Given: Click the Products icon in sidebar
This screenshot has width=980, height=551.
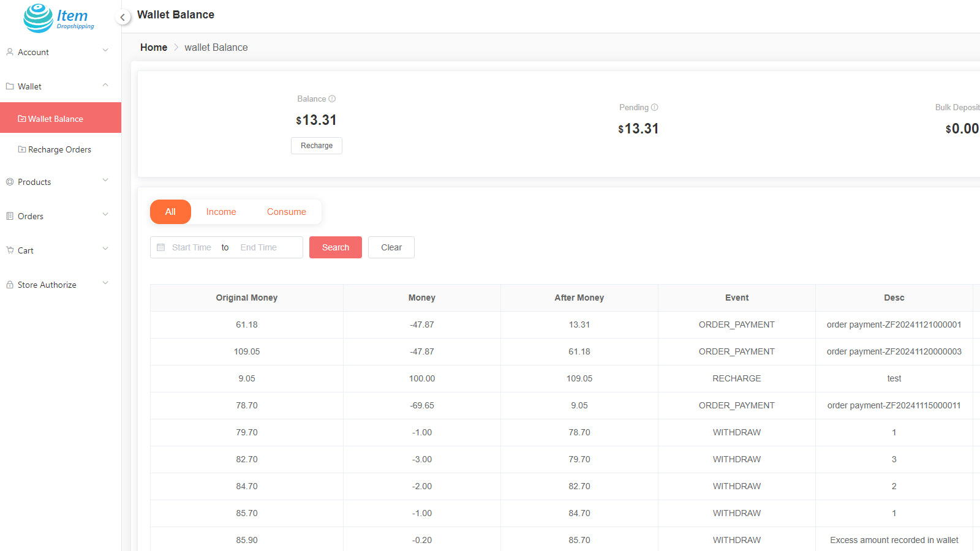Looking at the screenshot, I should coord(10,182).
